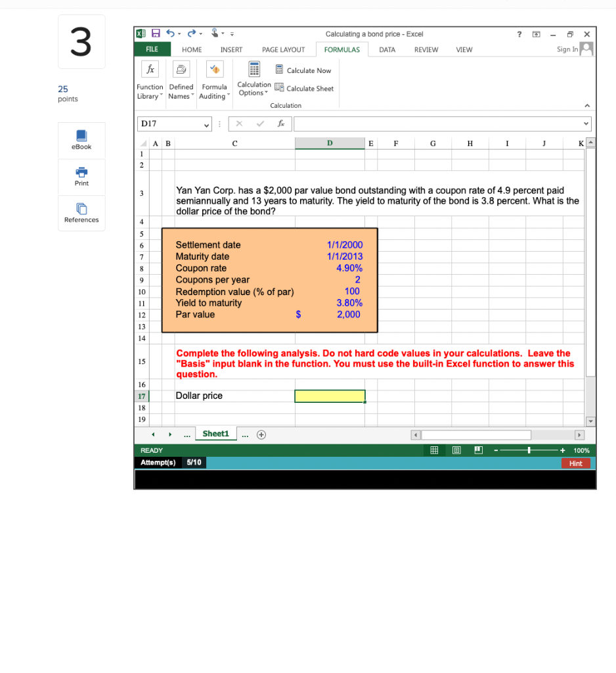The image size is (616, 673).
Task: Click the Save icon in Quick Access Toolbar
Action: 156,34
